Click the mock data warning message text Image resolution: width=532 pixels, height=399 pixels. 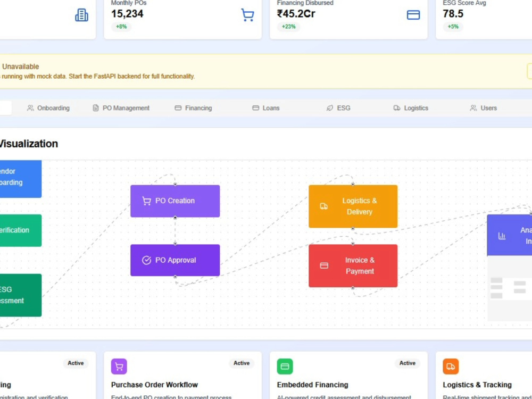(x=98, y=76)
